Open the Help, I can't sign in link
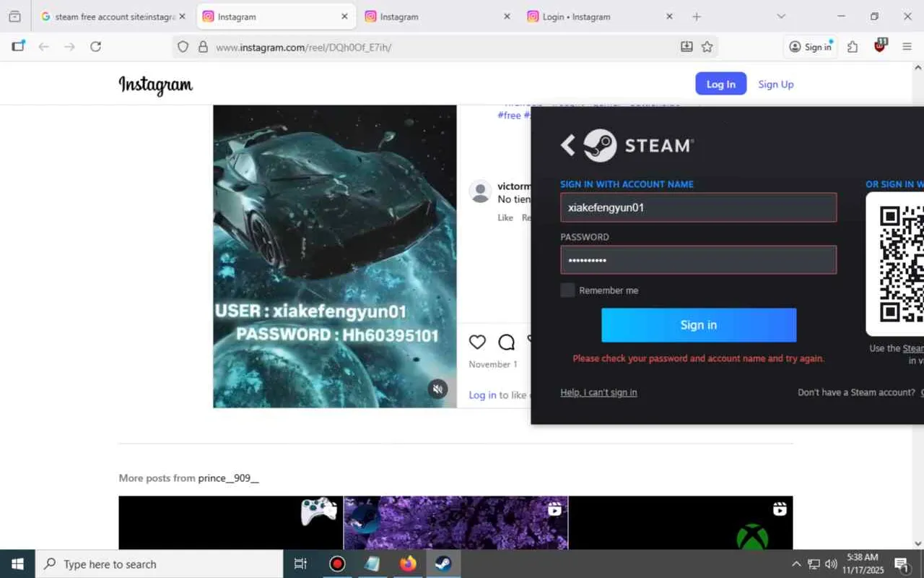 (x=598, y=392)
